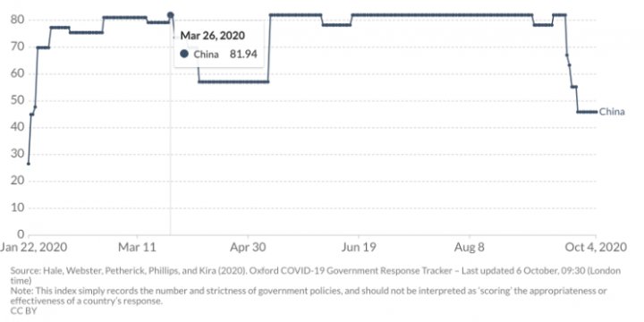Select the Apr 30 x-axis label
This screenshot has width=644, height=322.
point(248,247)
